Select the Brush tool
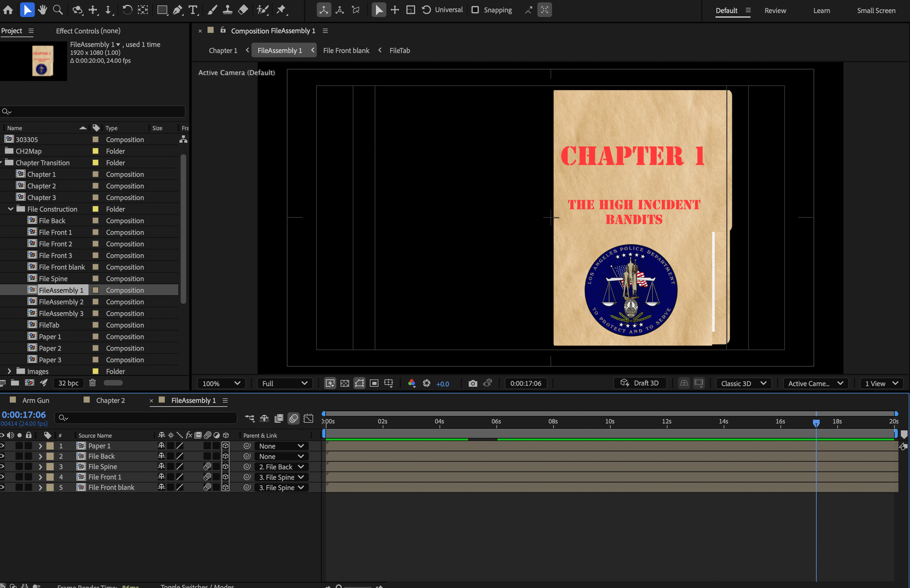910x588 pixels. point(212,10)
